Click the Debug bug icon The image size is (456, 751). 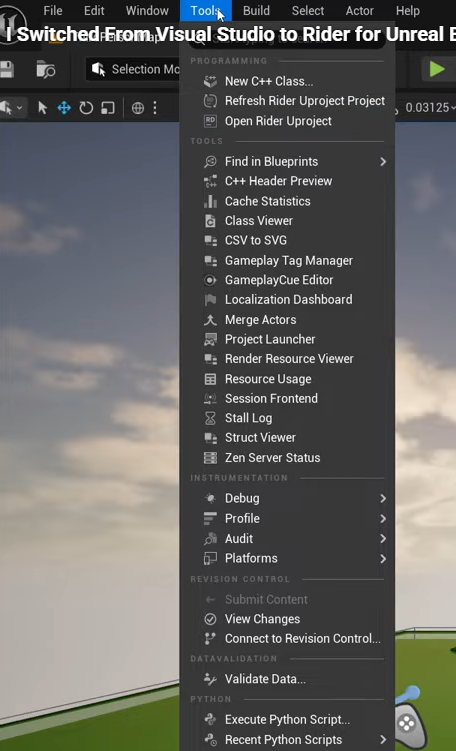click(210, 499)
